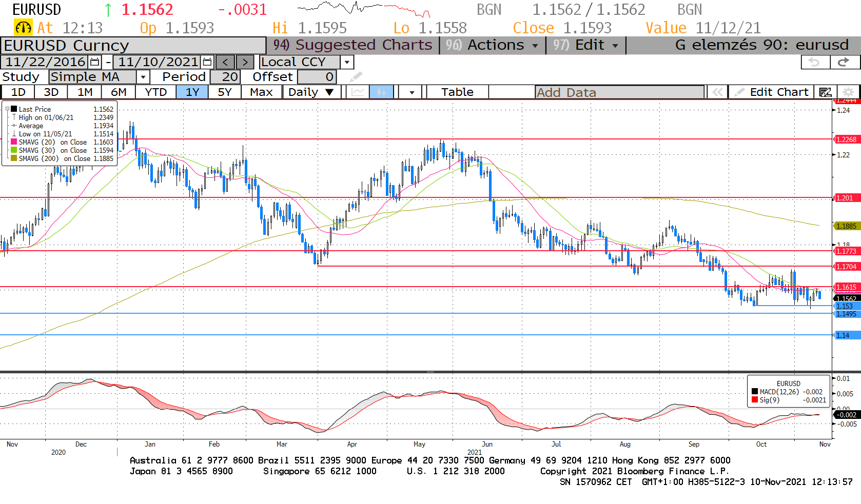861x504 pixels.
Task: Open the Local CCY currency dropdown
Action: (x=347, y=62)
